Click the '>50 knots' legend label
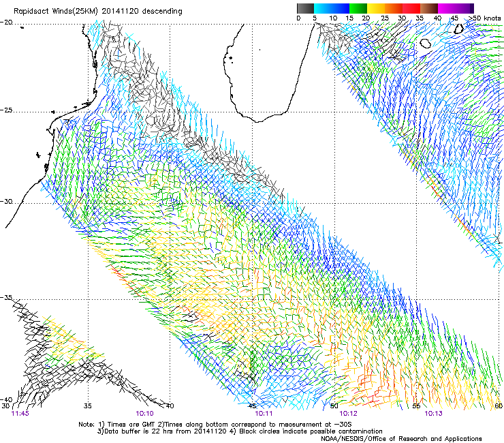 click(484, 18)
